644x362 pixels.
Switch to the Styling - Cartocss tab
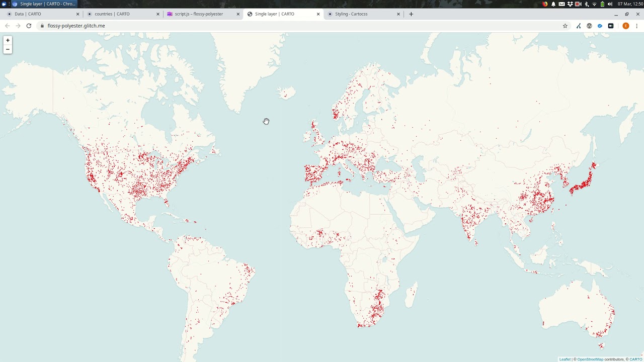(363, 14)
